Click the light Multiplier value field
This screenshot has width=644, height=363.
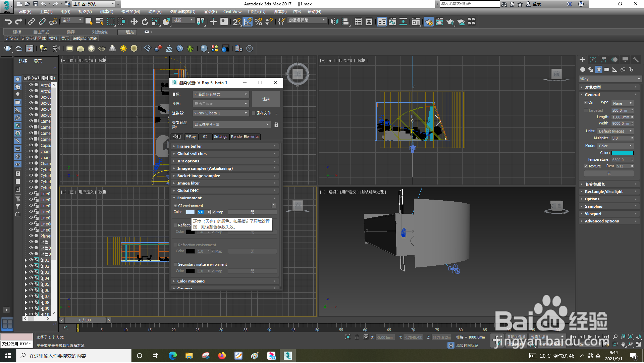(x=621, y=138)
